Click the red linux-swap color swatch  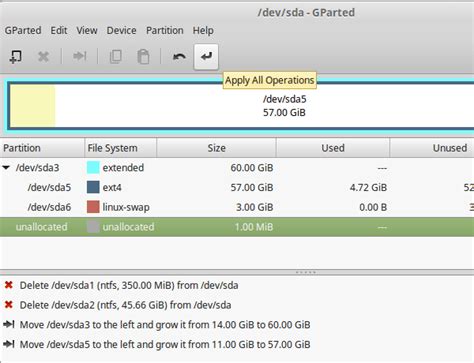click(x=93, y=207)
